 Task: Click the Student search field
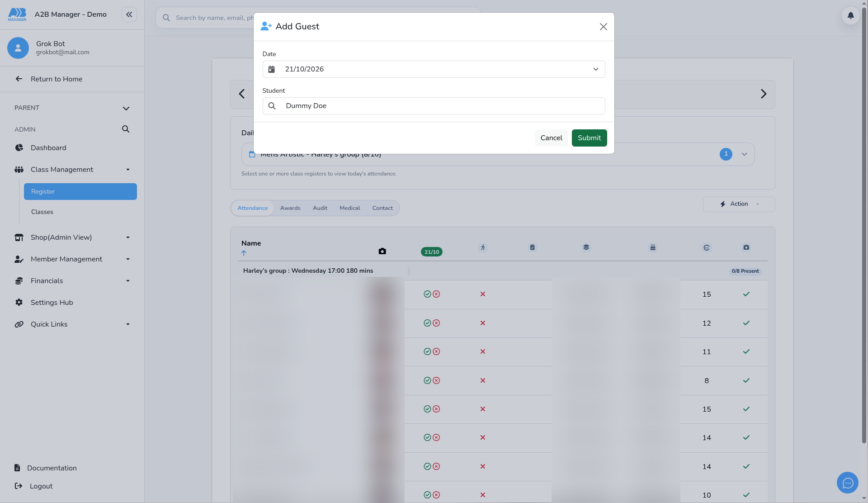click(x=434, y=106)
